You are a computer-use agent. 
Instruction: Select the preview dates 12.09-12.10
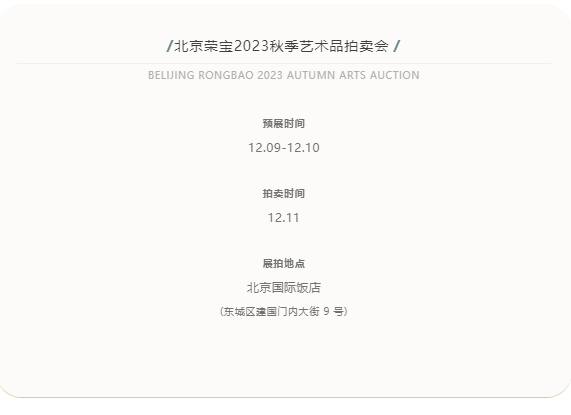coord(284,148)
